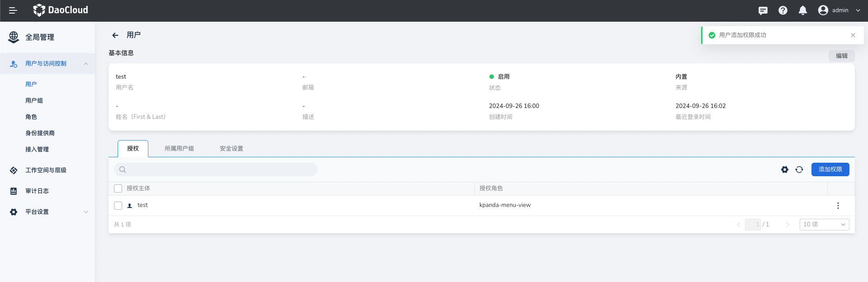This screenshot has height=282, width=868.
Task: Switch to the 所属用户组 tab
Action: (179, 149)
